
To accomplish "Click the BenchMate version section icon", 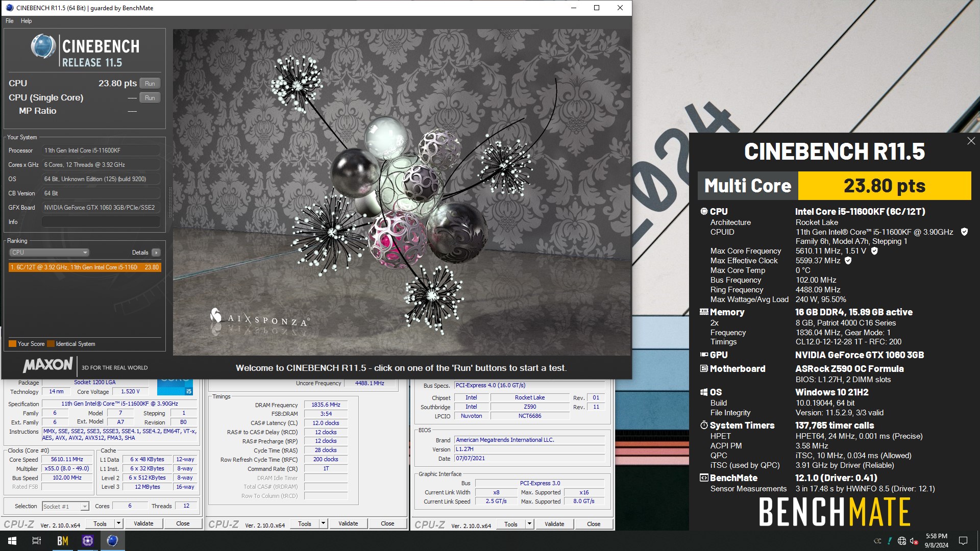I will click(x=704, y=478).
